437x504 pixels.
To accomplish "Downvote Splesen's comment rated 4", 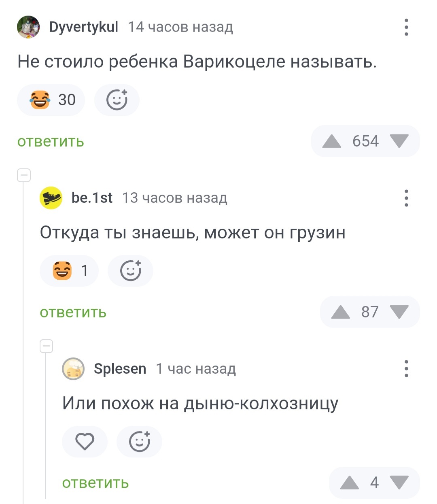I will tap(399, 483).
